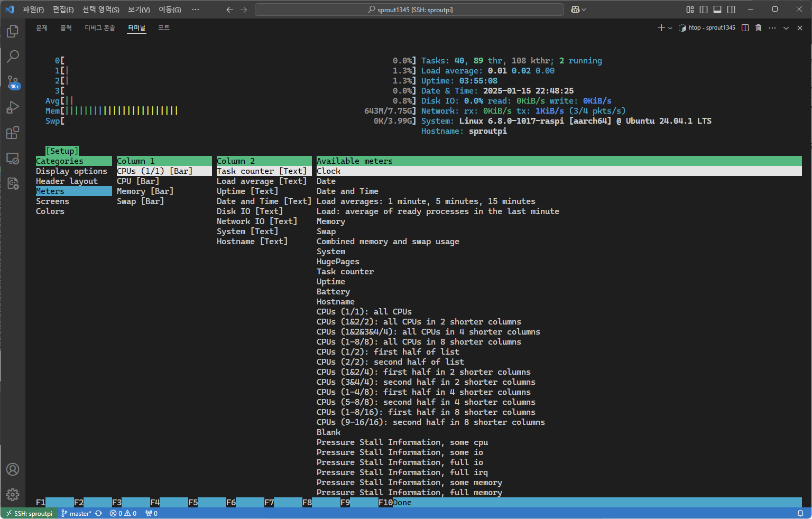Go back using the left arrow
This screenshot has height=519, width=812.
[x=229, y=10]
